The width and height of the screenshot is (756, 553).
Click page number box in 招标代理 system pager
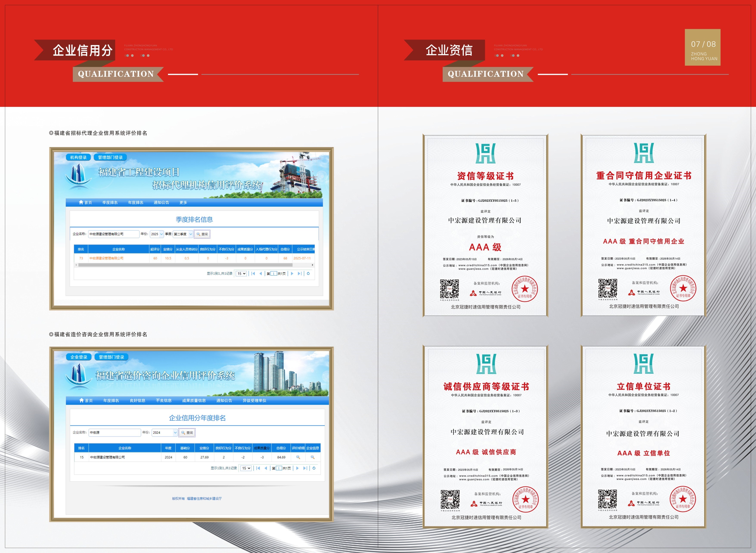click(273, 273)
